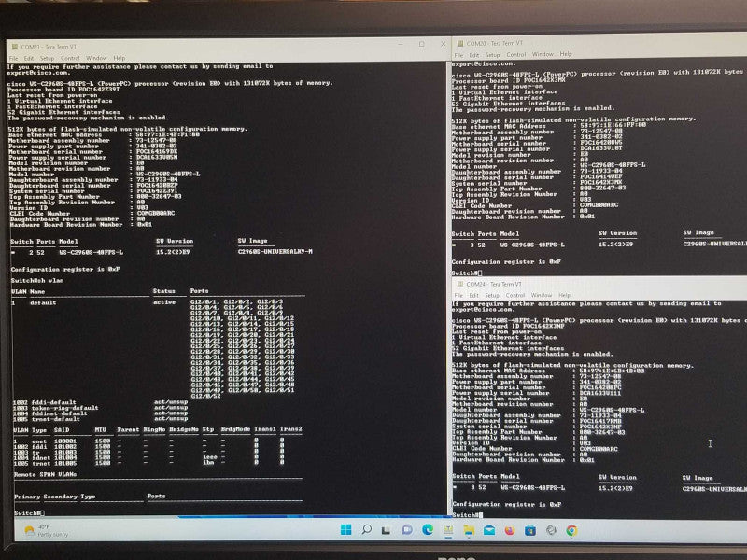Open Help menu in COM24 window
The image size is (747, 560).
(565, 295)
